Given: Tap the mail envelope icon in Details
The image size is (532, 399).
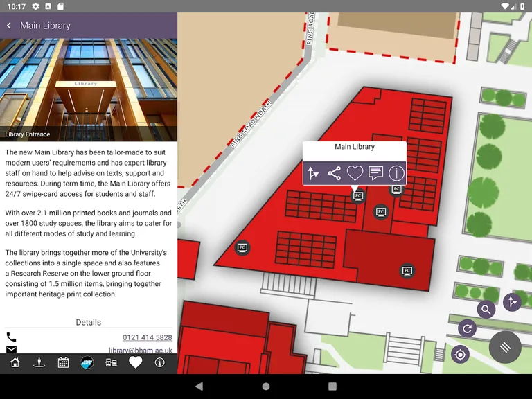Looking at the screenshot, I should click(11, 349).
